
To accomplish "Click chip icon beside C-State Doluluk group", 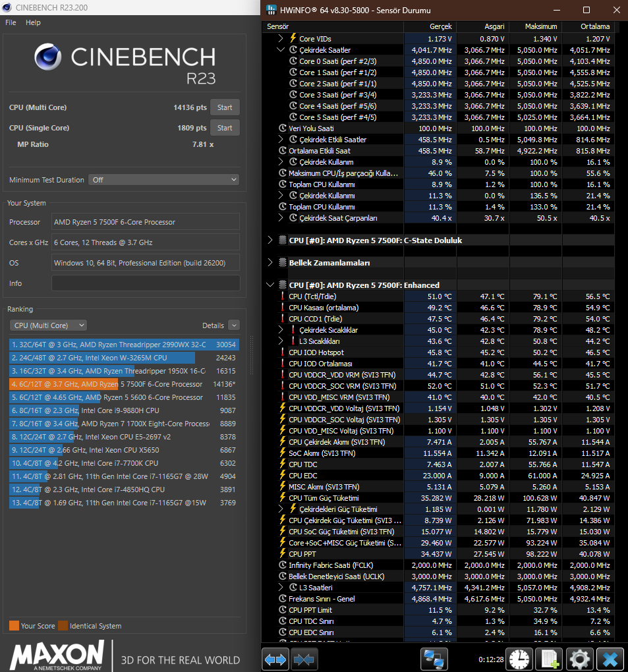I will (283, 240).
